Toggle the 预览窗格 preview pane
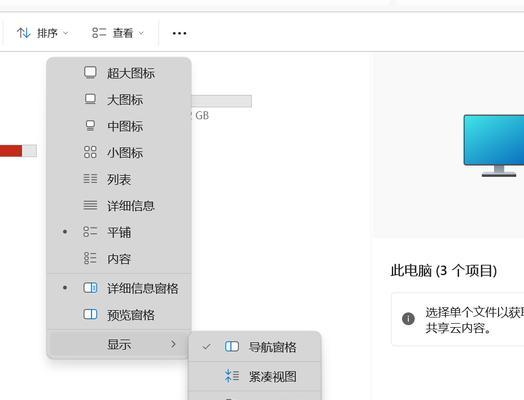 tap(119, 314)
